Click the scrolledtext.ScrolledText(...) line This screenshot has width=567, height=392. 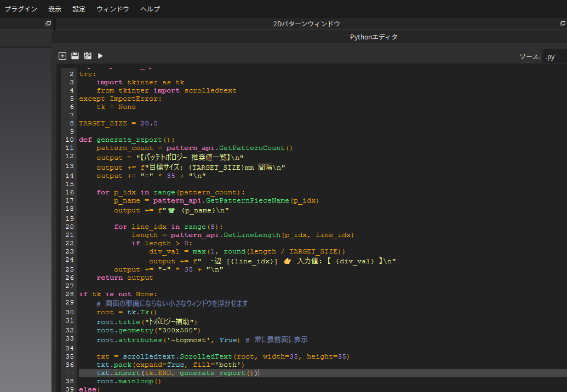223,356
